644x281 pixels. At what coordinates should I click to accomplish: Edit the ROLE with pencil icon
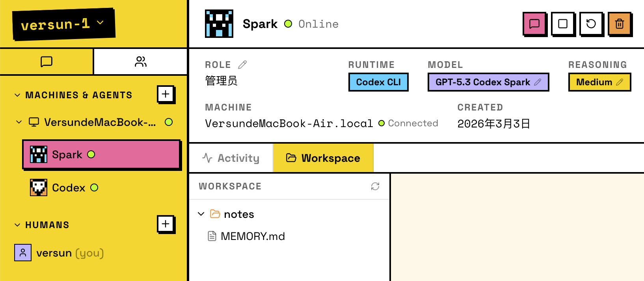[242, 65]
